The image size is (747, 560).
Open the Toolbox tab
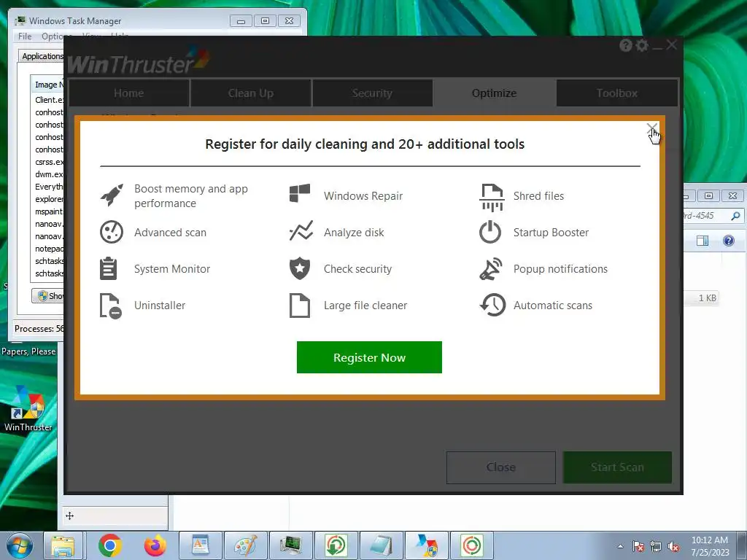(x=617, y=93)
